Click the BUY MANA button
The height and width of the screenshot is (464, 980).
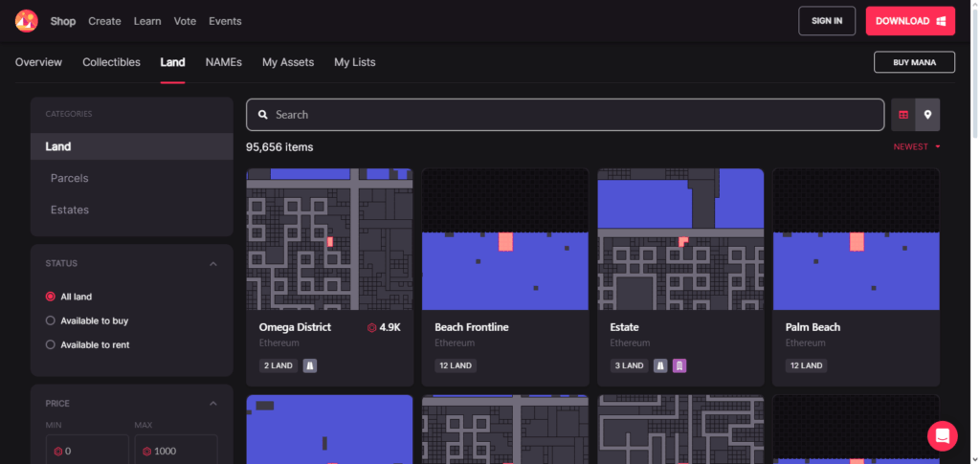(914, 62)
